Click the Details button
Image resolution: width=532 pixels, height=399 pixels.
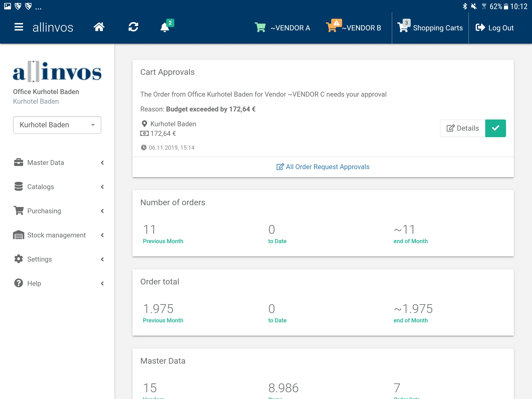point(463,128)
